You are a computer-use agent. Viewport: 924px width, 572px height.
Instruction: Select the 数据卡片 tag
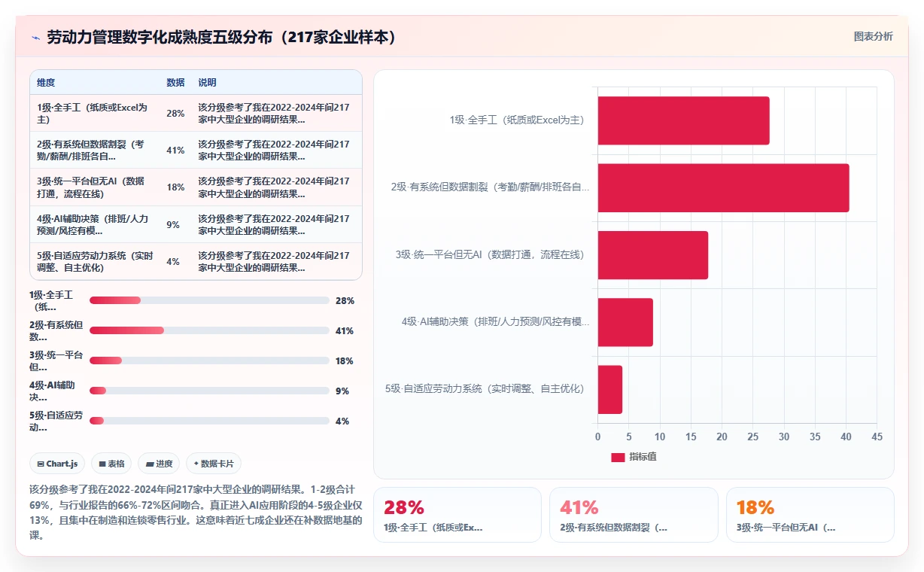click(213, 464)
